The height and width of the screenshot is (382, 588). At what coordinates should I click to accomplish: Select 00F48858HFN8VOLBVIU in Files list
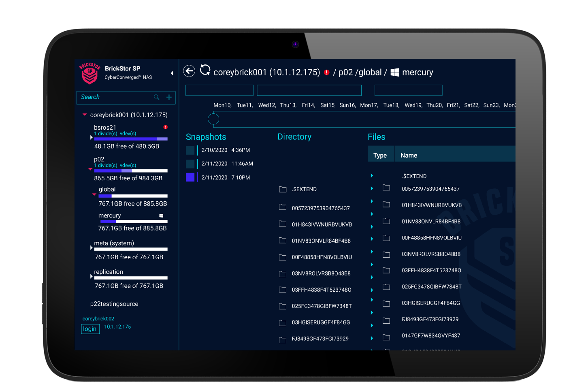tap(432, 238)
